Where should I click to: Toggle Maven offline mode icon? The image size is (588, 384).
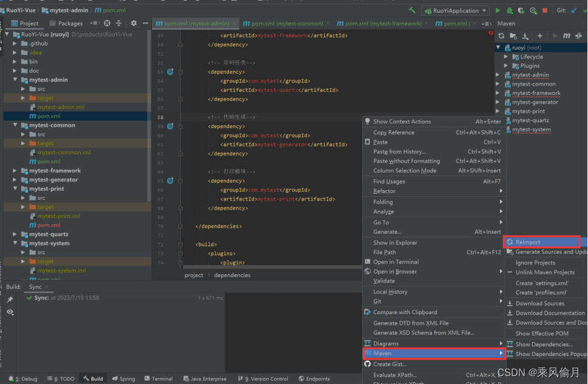578,36
